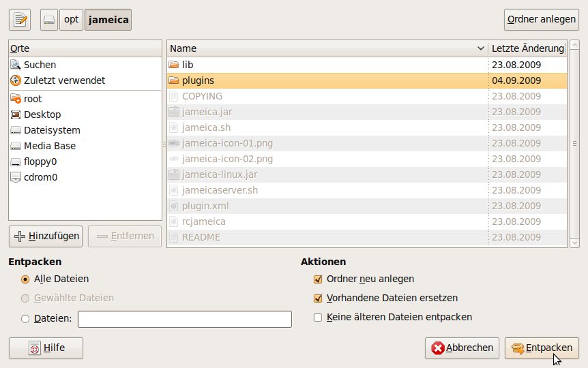
Task: Click the jameica.jar file entry
Action: (x=367, y=112)
